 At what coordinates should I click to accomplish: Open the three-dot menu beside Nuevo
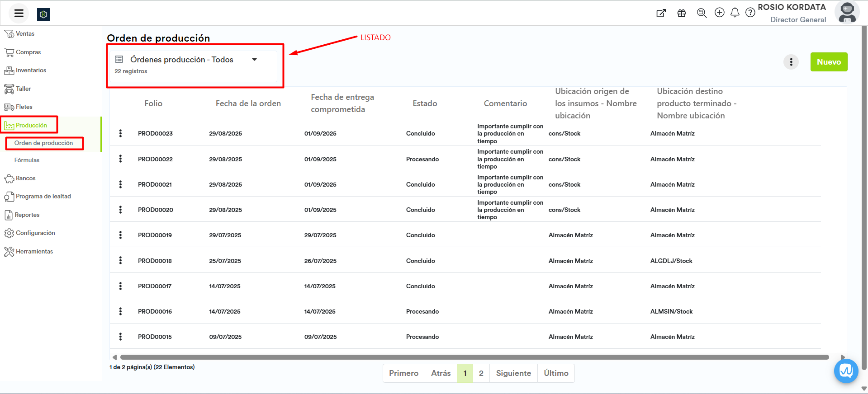coord(791,62)
